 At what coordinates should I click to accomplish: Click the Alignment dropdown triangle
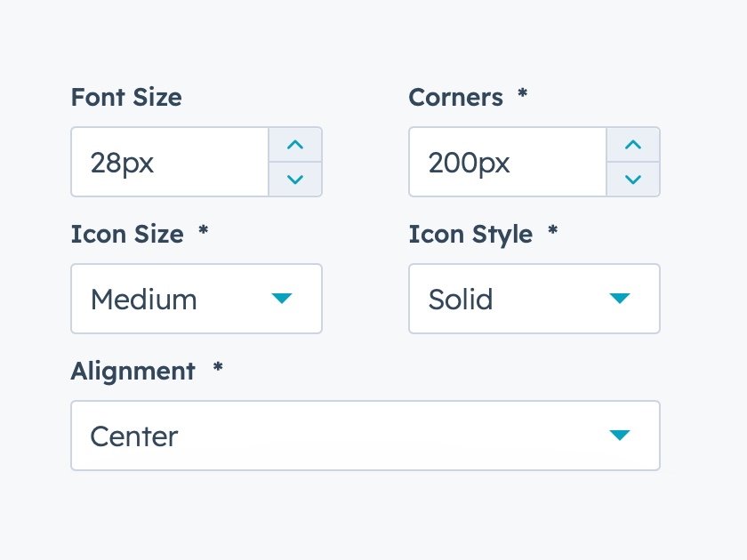(620, 436)
